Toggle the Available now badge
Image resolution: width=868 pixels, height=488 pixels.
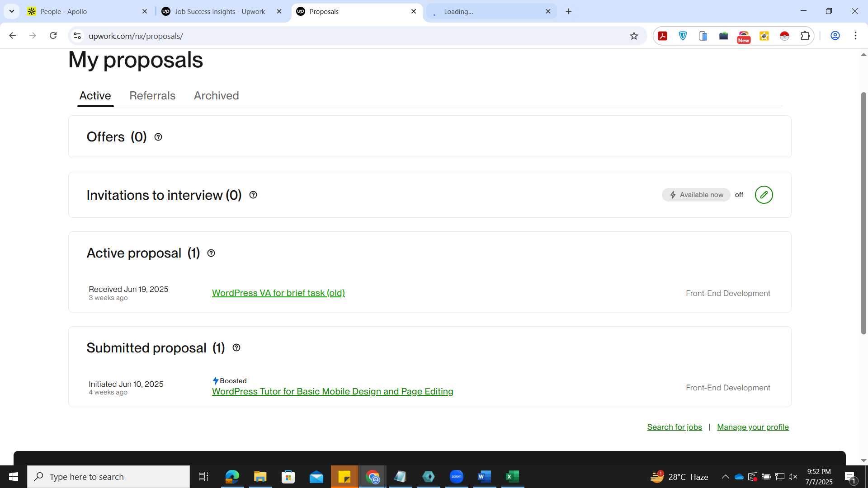click(x=696, y=195)
